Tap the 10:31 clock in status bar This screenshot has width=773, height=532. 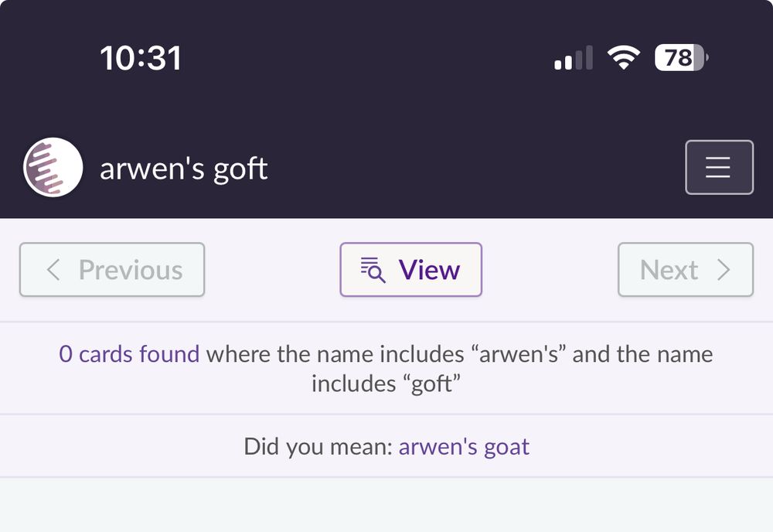pyautogui.click(x=141, y=58)
